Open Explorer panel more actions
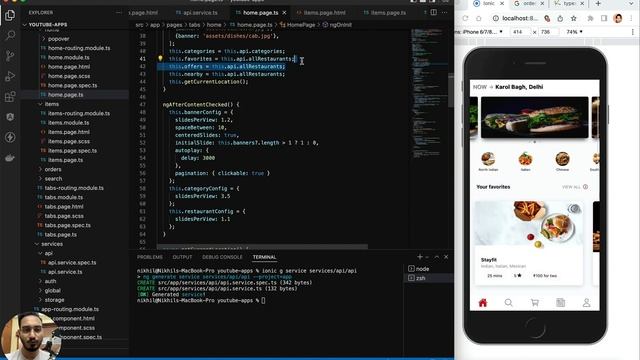640x360 pixels. [119, 13]
